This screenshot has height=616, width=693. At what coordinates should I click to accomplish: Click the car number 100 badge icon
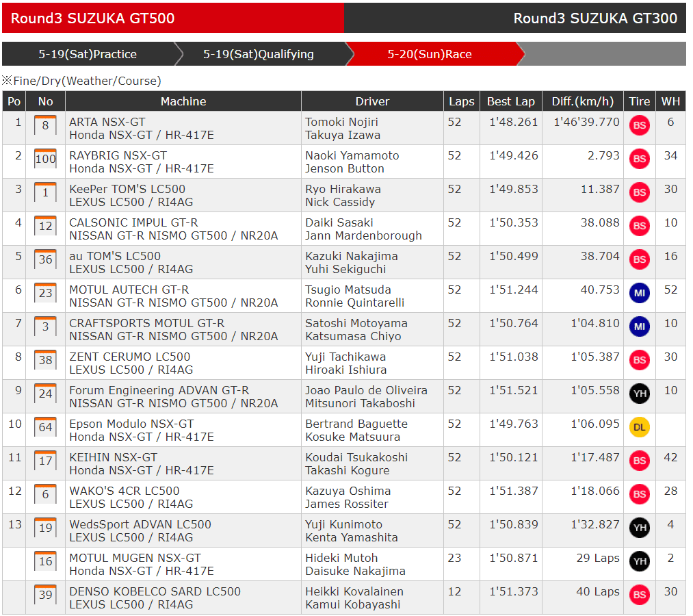pyautogui.click(x=45, y=159)
